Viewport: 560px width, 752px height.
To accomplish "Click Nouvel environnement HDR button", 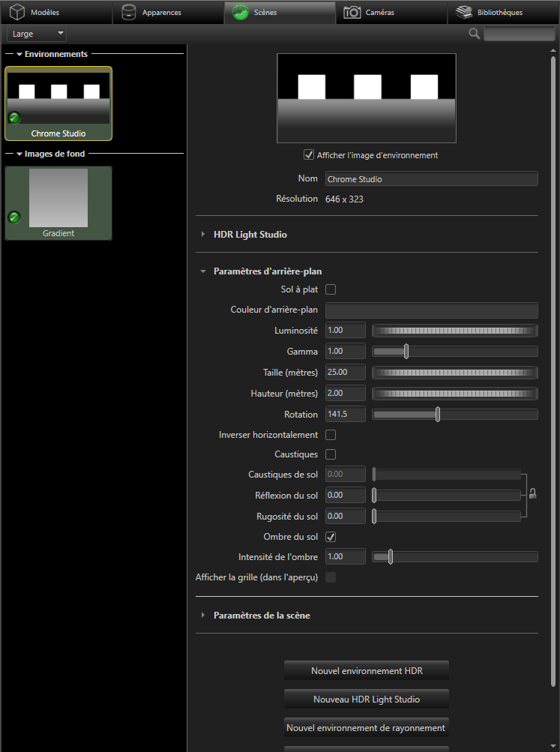I will tap(367, 670).
